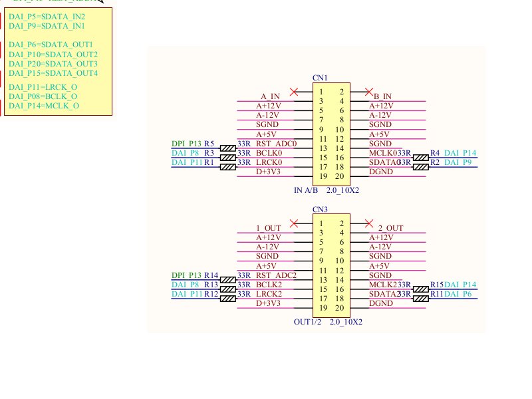Select the R4 resistor symbol

[421, 158]
